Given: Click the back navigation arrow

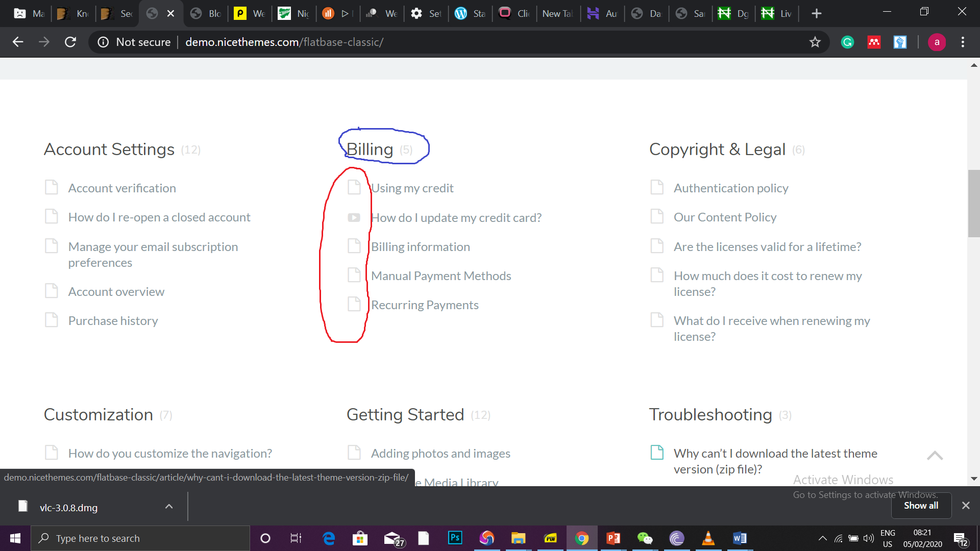Looking at the screenshot, I should [x=18, y=42].
